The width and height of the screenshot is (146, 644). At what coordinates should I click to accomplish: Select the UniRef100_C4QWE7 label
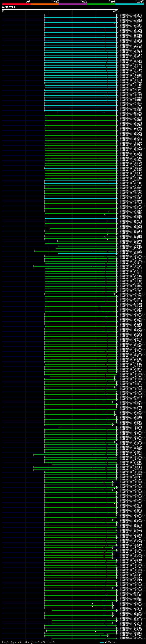(x=131, y=211)
